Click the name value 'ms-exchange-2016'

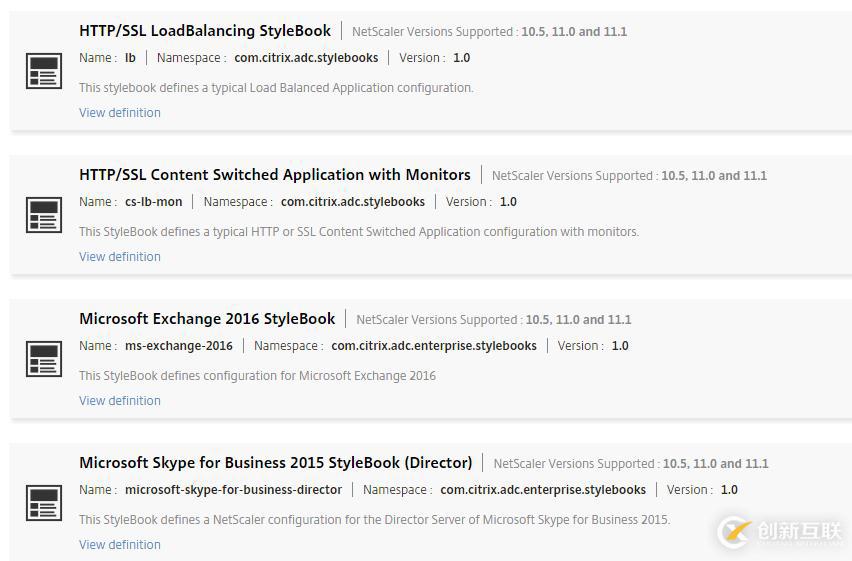coord(179,346)
